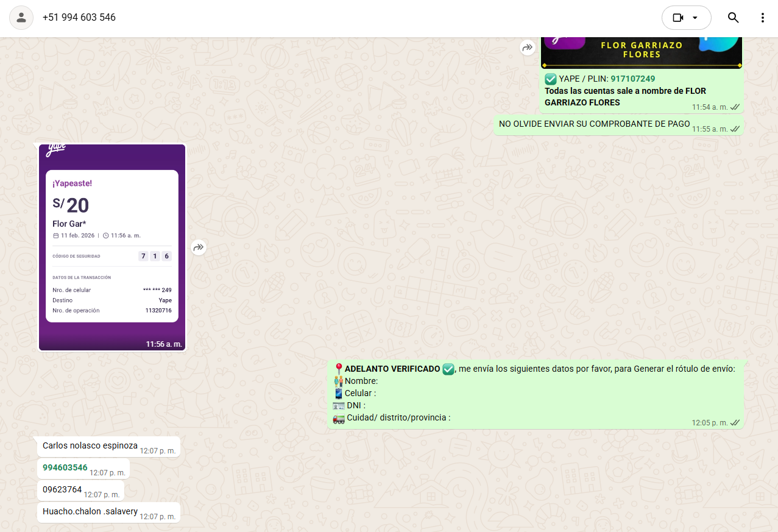
Task: Start a video call with camera icon
Action: point(677,18)
